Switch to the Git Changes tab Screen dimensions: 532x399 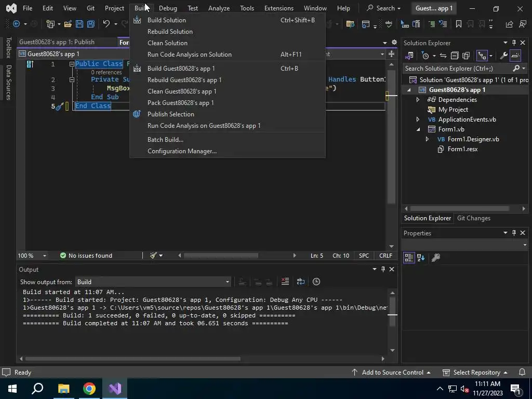pyautogui.click(x=474, y=218)
